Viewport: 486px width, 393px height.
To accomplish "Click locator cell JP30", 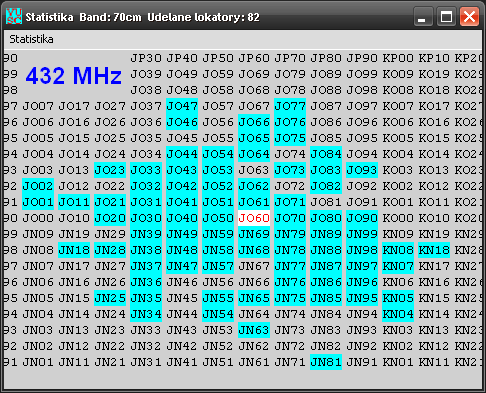I will click(x=146, y=58).
